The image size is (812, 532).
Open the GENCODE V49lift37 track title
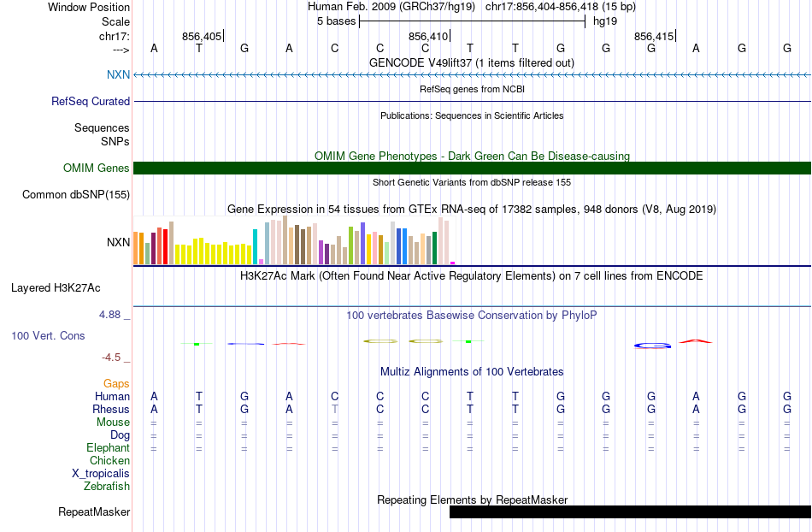click(472, 62)
